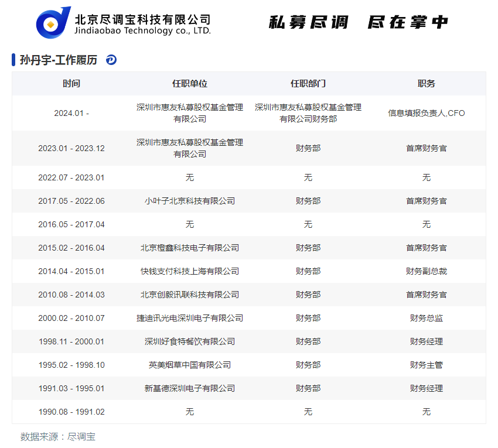Select the date cell 1990.08 - 1991.02
Image resolution: width=498 pixels, height=448 pixels.
click(71, 412)
